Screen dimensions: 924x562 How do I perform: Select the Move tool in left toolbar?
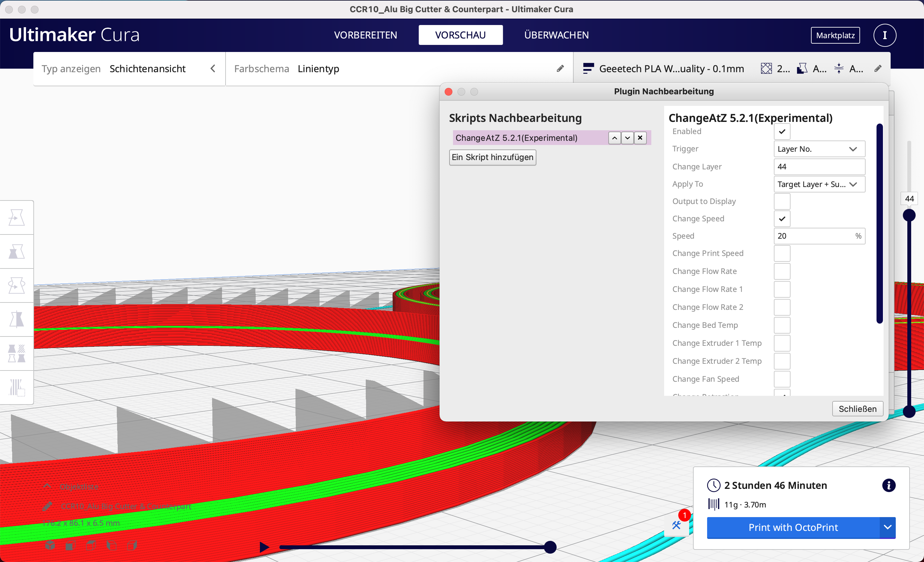(16, 217)
